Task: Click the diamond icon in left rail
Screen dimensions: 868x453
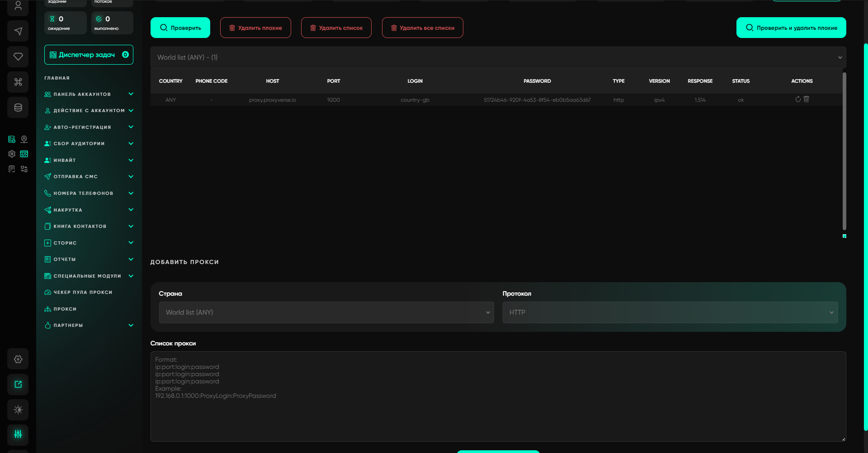Action: 18,57
